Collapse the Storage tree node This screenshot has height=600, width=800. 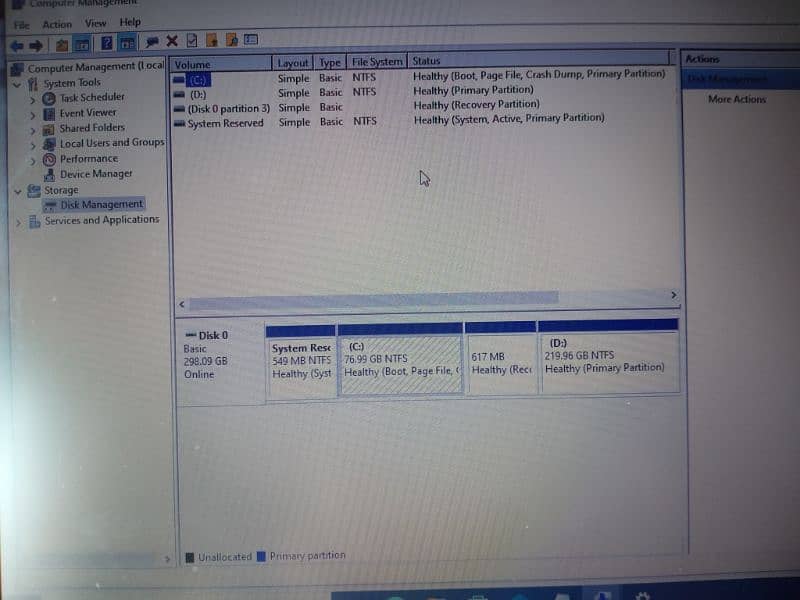click(17, 190)
